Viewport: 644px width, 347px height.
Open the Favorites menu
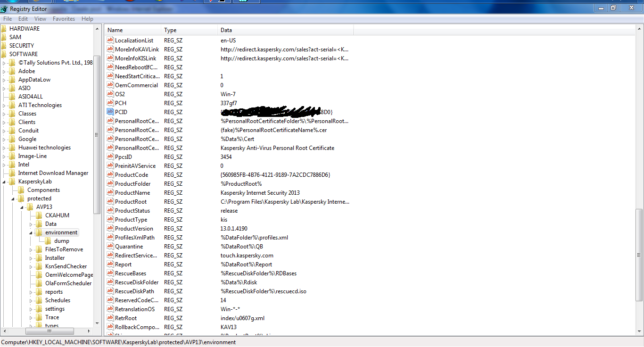point(64,19)
